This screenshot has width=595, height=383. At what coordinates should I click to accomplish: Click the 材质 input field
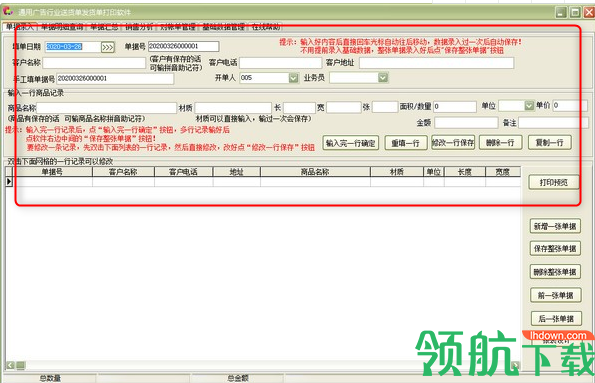click(233, 108)
